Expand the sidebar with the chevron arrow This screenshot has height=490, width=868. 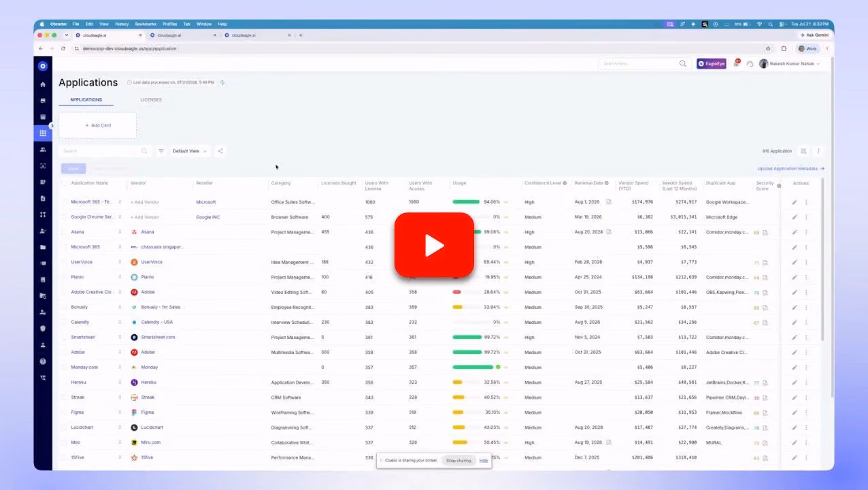tap(52, 125)
